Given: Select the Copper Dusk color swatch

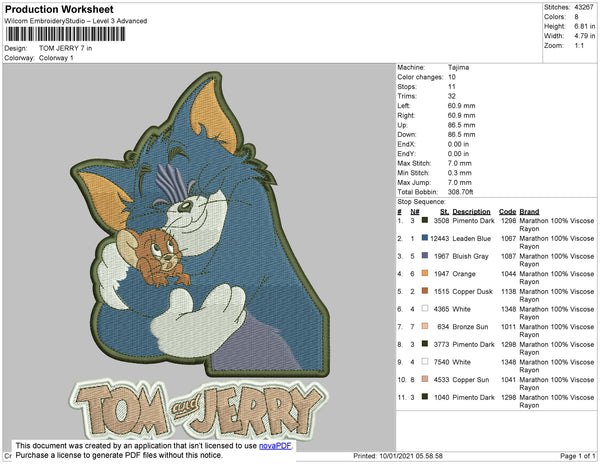Looking at the screenshot, I should click(x=425, y=291).
